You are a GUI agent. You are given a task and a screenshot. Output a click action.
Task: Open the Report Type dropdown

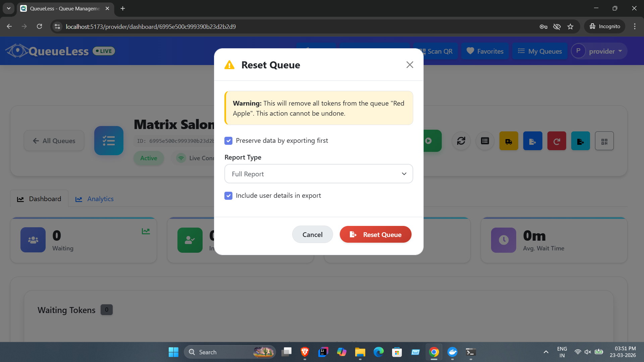pos(319,174)
